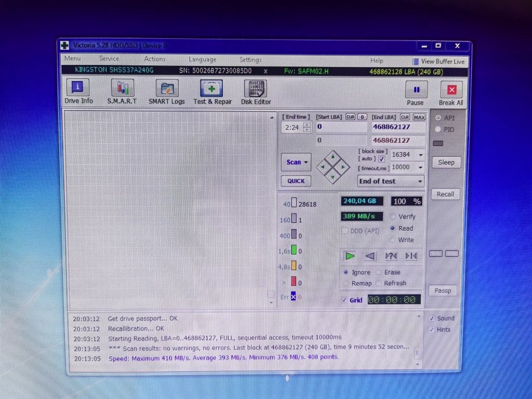Switch to Test & Repair view
532x399 pixels.
click(x=212, y=92)
